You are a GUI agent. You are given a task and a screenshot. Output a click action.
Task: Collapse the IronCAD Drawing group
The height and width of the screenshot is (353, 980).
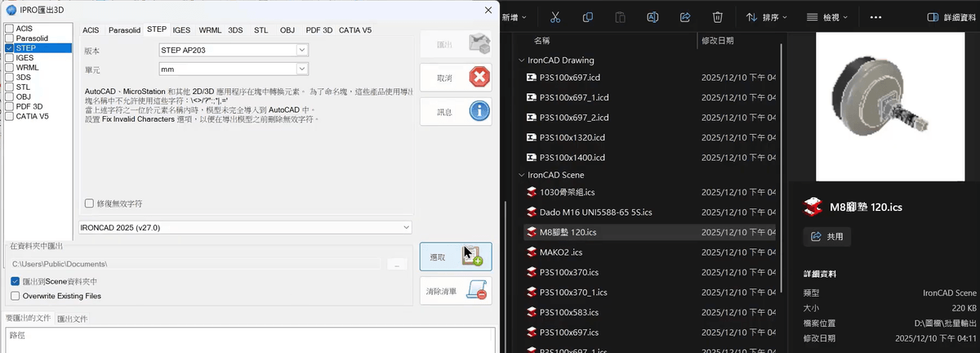pos(522,60)
